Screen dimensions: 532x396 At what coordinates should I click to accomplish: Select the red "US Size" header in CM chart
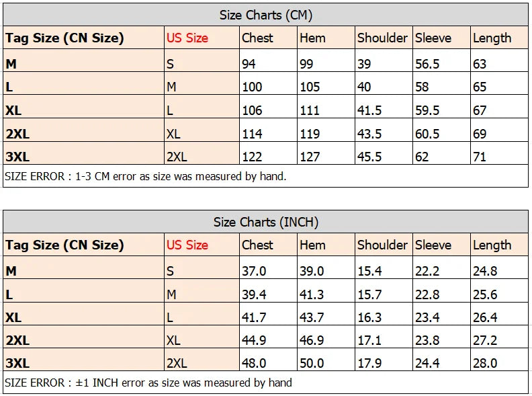click(187, 38)
